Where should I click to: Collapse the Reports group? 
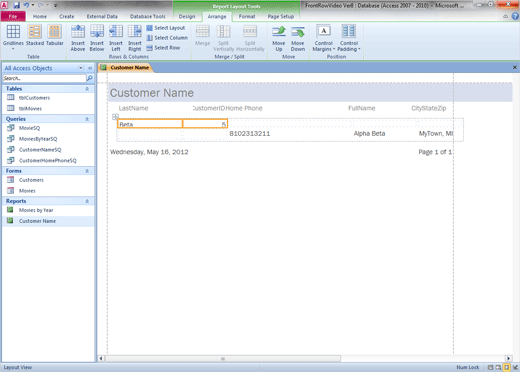pyautogui.click(x=87, y=201)
